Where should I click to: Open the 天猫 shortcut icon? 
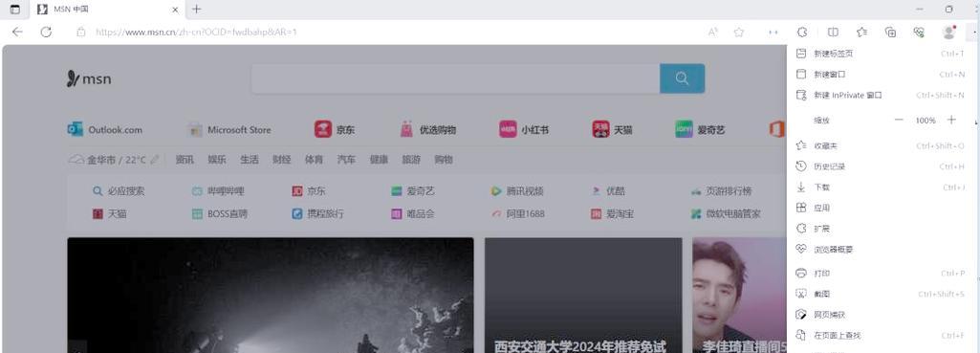click(612, 129)
